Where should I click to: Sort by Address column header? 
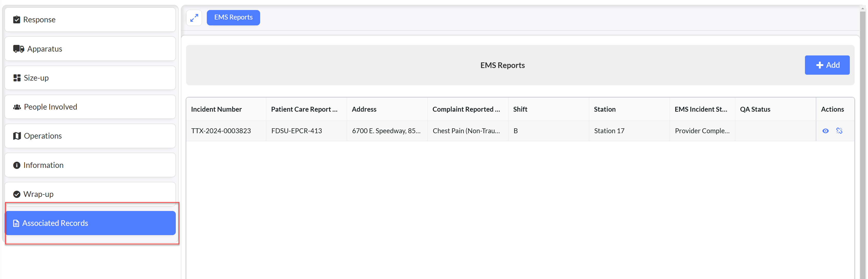point(387,109)
